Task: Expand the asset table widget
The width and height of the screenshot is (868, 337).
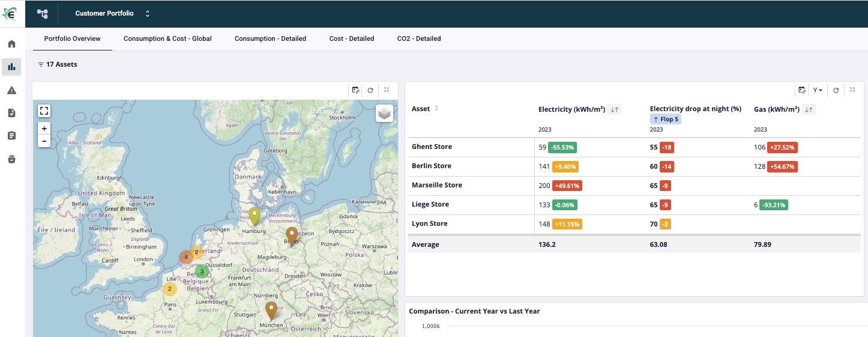Action: pyautogui.click(x=852, y=90)
